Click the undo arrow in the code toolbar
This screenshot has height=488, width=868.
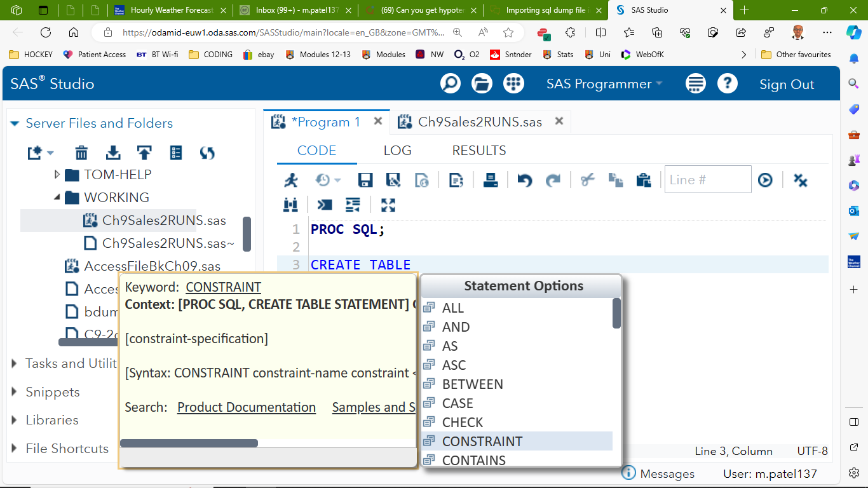524,180
